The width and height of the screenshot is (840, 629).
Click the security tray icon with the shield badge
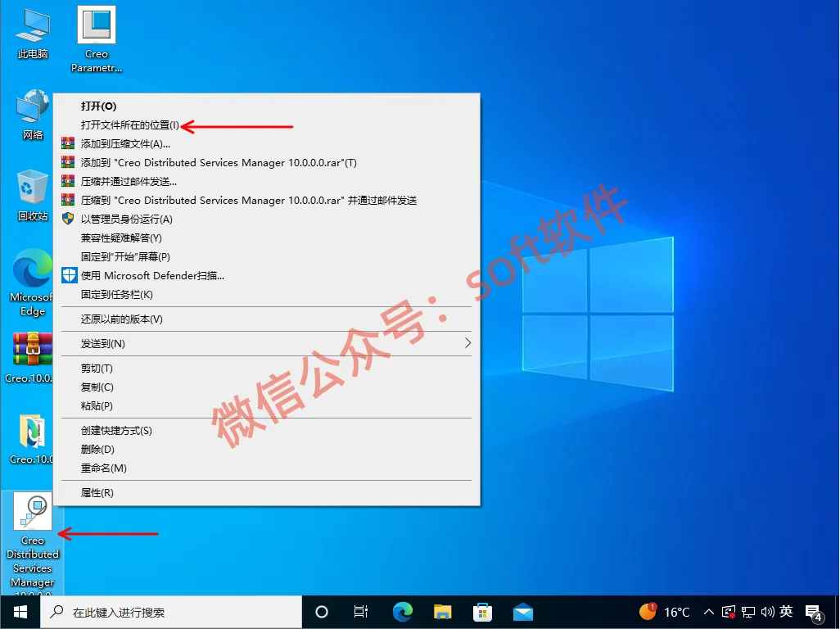pyautogui.click(x=729, y=612)
